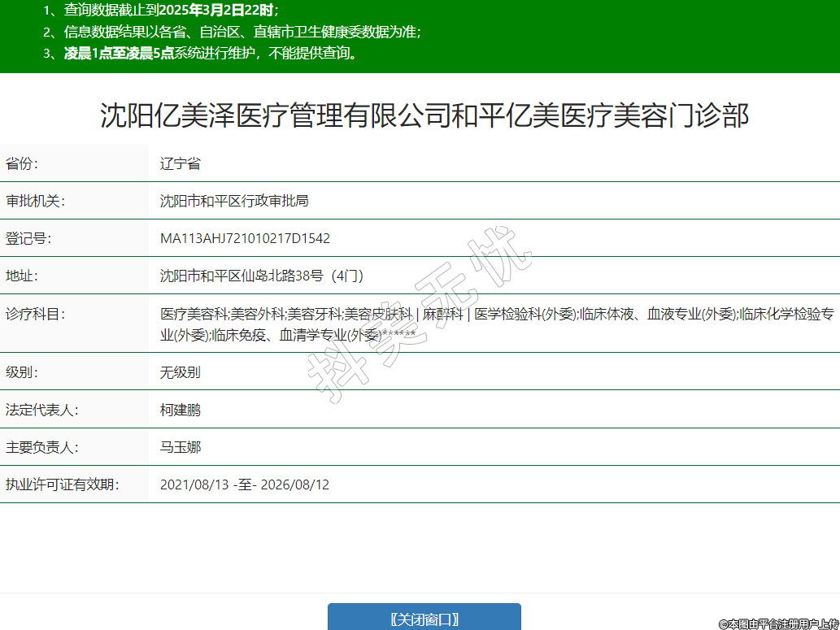Click the data cutoff notice line
Screen dimensions: 840x630
(161, 11)
